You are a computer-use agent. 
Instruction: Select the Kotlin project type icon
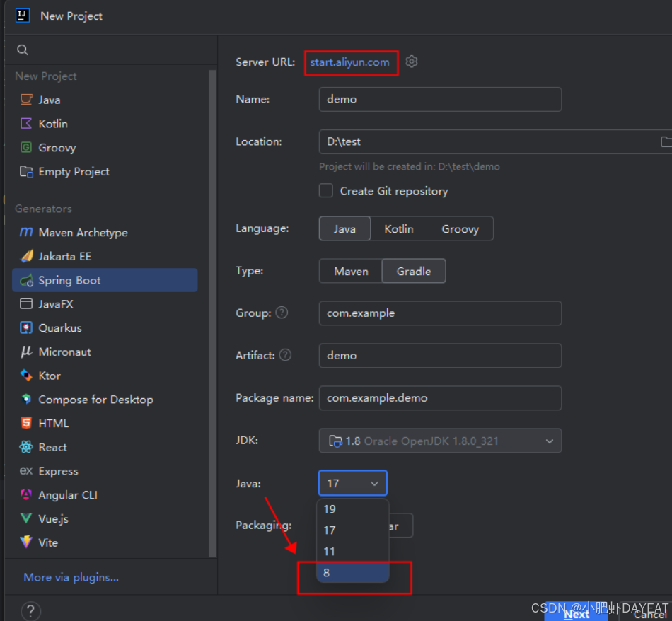26,124
